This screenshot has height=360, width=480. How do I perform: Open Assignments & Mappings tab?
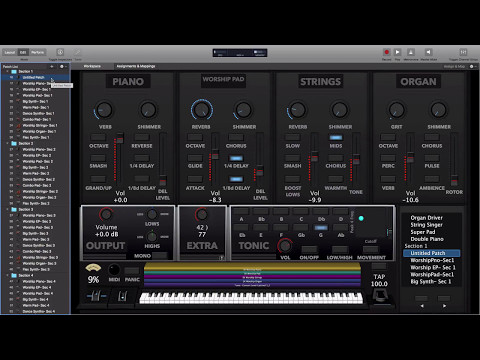136,66
